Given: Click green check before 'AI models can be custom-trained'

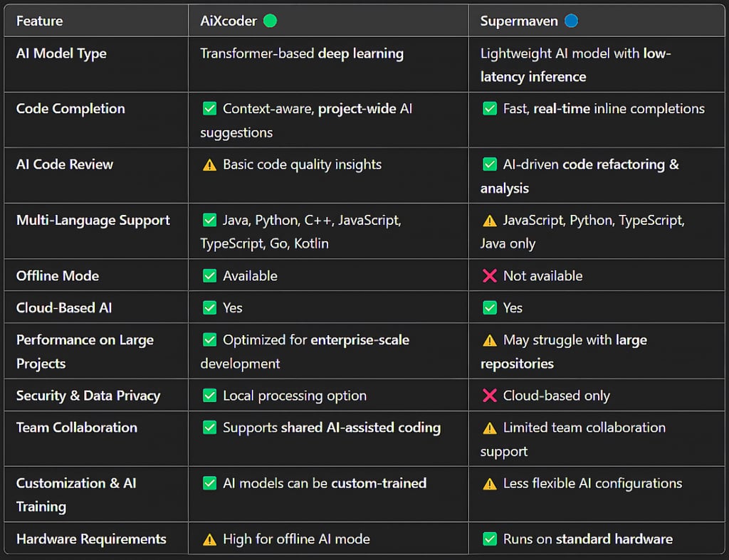Looking at the screenshot, I should tap(210, 484).
